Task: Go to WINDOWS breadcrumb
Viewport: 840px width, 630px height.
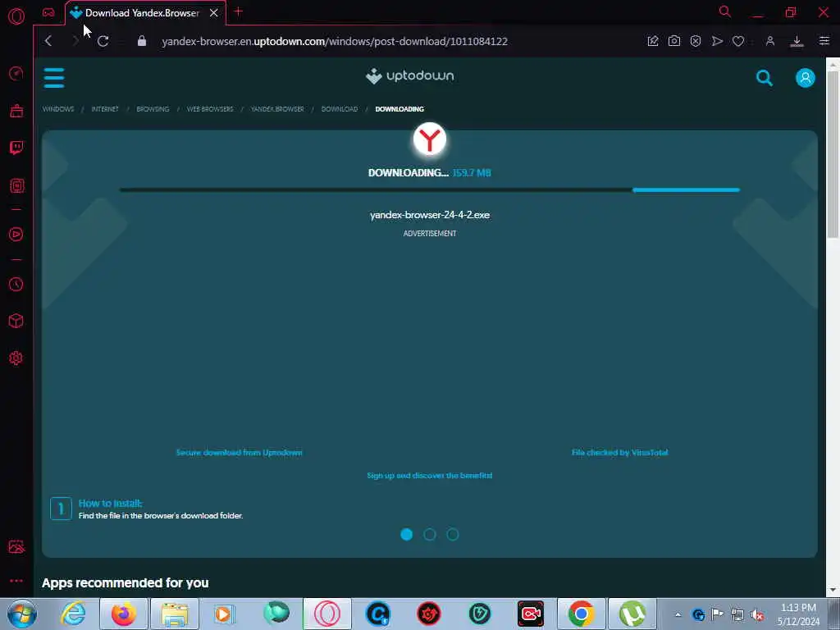Action: 58,109
